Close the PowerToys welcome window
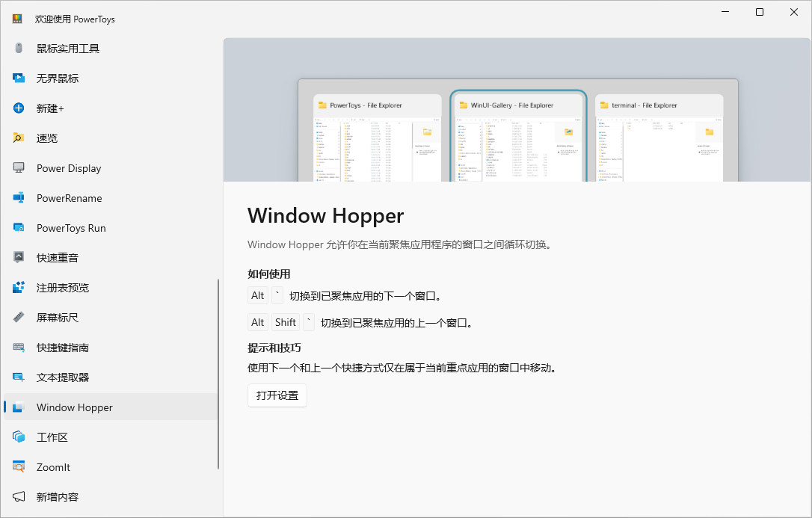The image size is (812, 518). [x=794, y=12]
